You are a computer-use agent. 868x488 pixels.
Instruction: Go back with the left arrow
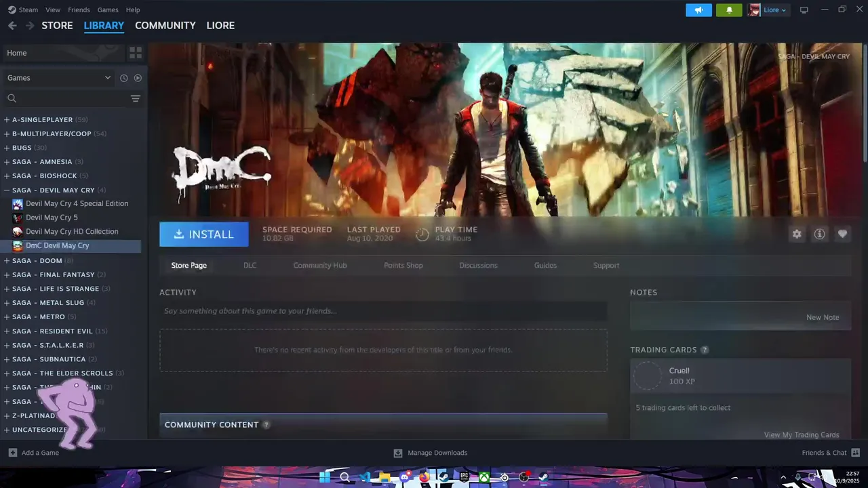pos(12,26)
